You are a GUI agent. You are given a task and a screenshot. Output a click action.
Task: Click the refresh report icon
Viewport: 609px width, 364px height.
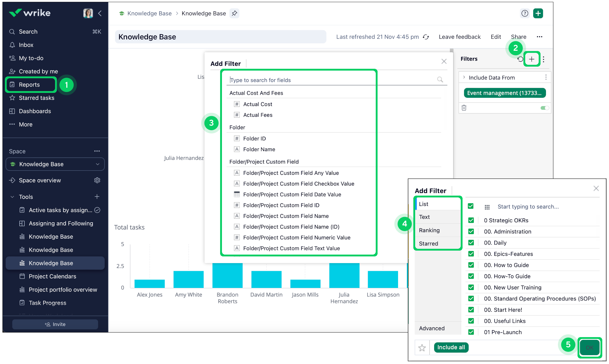426,37
